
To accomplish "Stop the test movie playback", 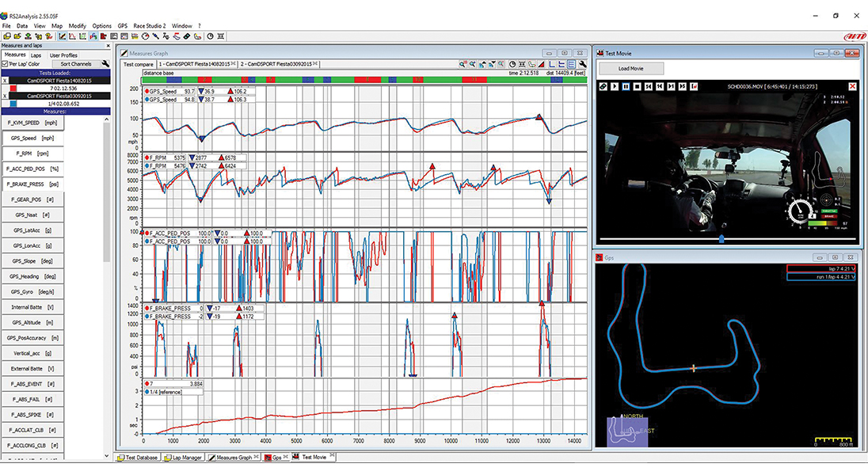I will [x=638, y=86].
